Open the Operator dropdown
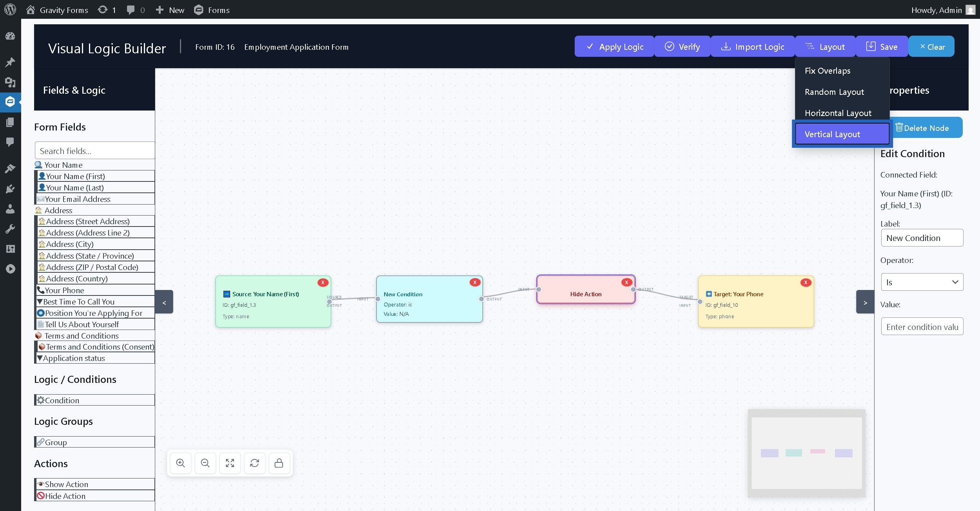 coord(922,282)
